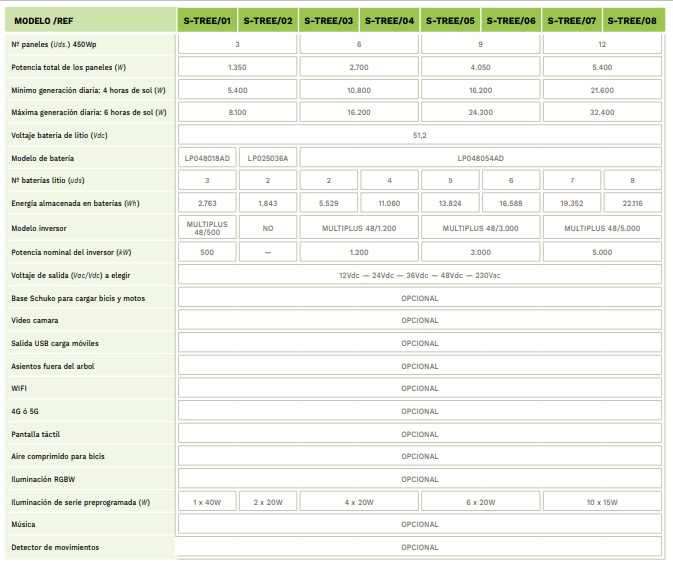Click OPCIONAL in the WIFI row
Viewport: 673px width, 563px height.
point(419,388)
